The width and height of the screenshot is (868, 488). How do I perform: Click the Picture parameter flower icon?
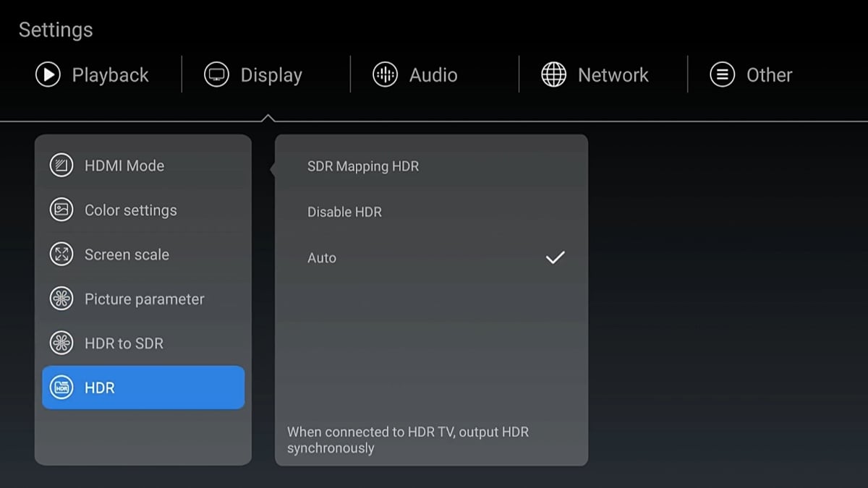point(61,299)
